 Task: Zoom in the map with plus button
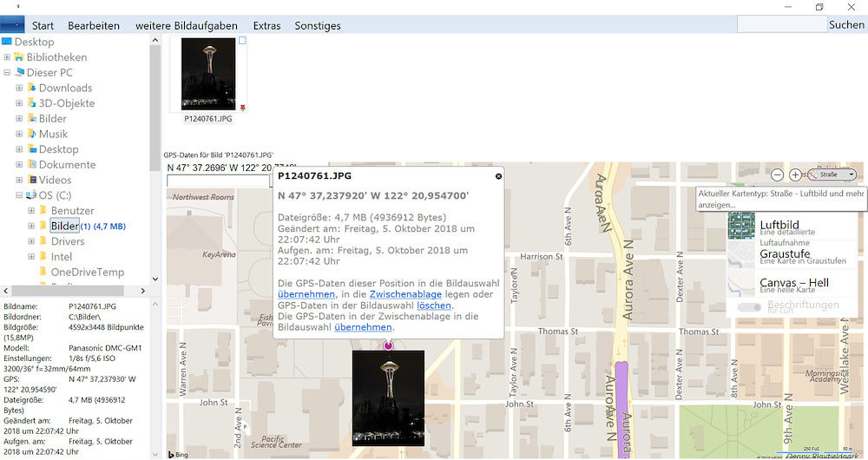pos(795,174)
